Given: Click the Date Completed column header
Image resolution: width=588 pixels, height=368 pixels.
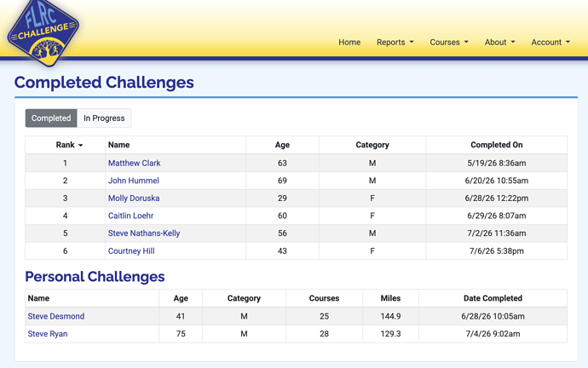Looking at the screenshot, I should click(x=493, y=298).
